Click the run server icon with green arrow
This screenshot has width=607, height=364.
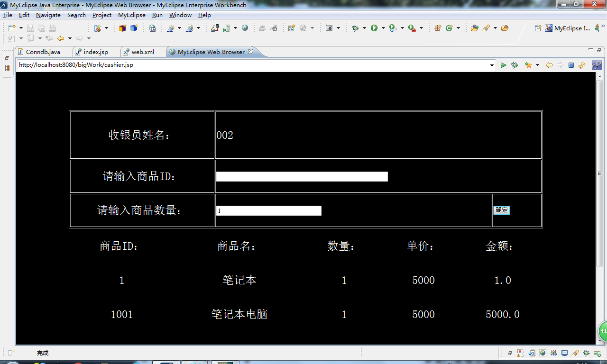[x=227, y=28]
